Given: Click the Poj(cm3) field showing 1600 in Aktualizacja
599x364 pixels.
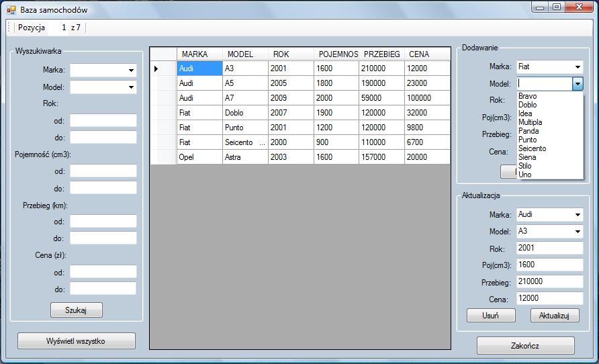Looking at the screenshot, I should pos(550,265).
